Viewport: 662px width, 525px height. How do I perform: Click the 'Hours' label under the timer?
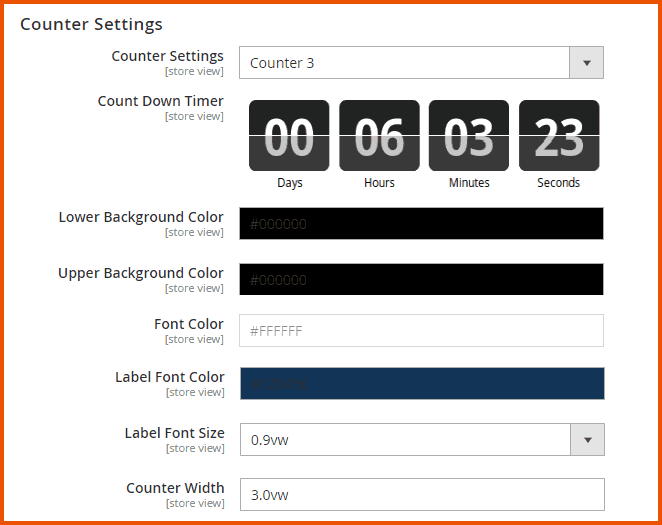click(379, 183)
